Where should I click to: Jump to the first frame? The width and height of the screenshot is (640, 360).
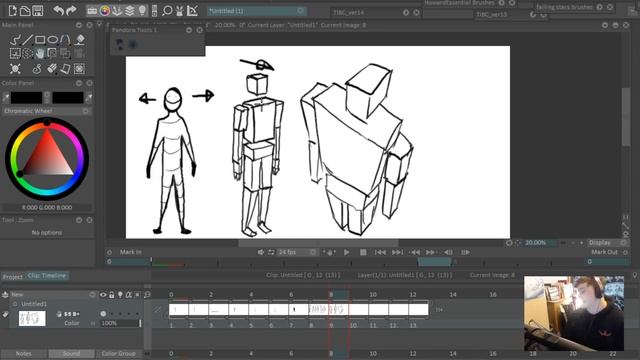380,252
